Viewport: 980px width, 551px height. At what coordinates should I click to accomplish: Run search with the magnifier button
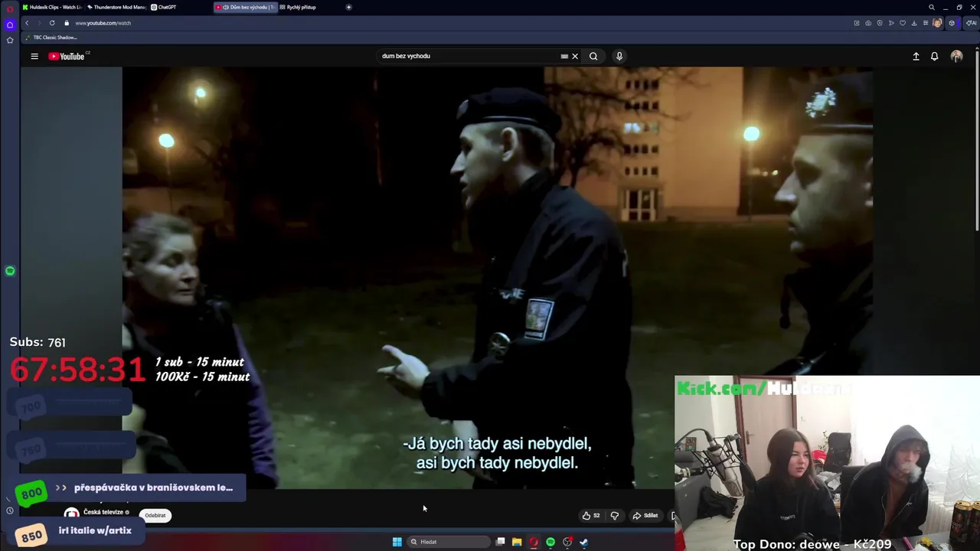pyautogui.click(x=593, y=56)
